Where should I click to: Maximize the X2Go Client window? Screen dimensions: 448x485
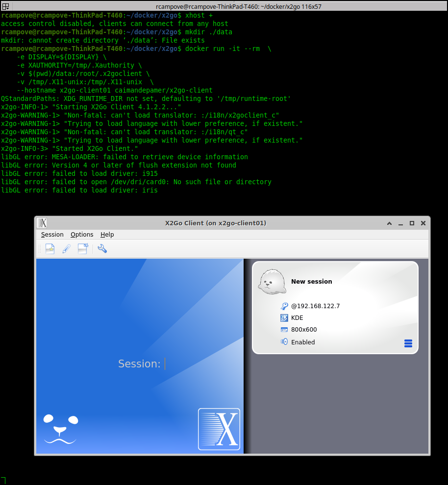tap(412, 223)
